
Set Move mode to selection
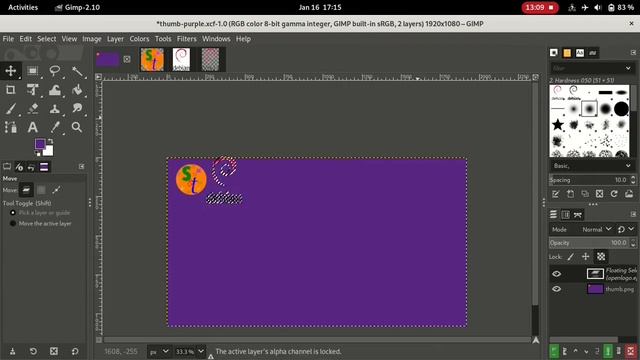pos(41,190)
